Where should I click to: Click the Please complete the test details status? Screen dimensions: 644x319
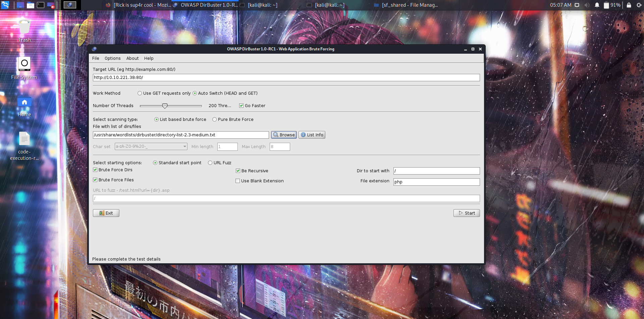[126, 259]
